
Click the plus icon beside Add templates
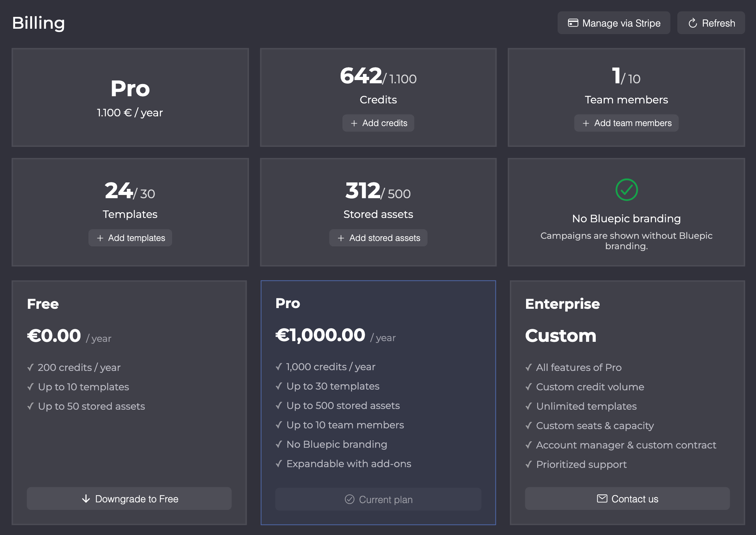[100, 238]
